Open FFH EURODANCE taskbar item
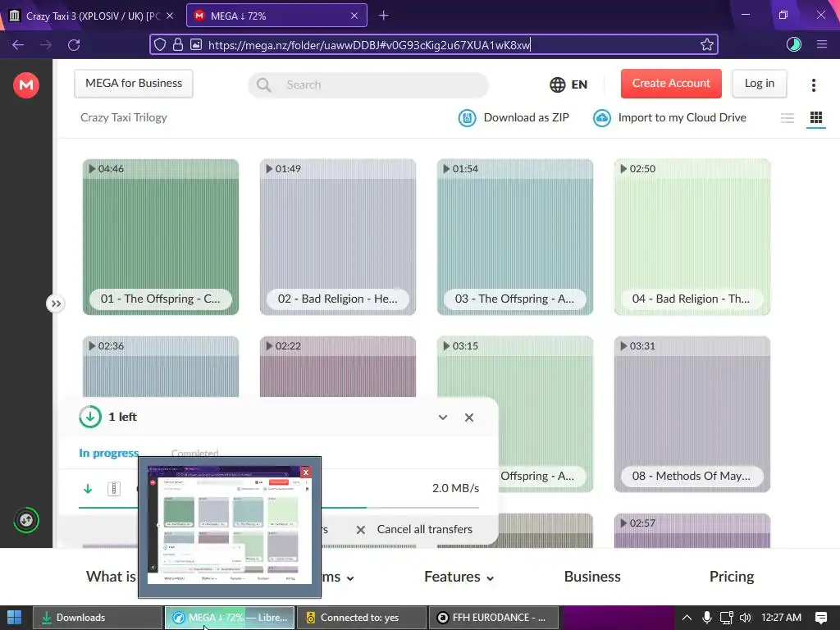Viewport: 840px width, 630px height. tap(493, 618)
